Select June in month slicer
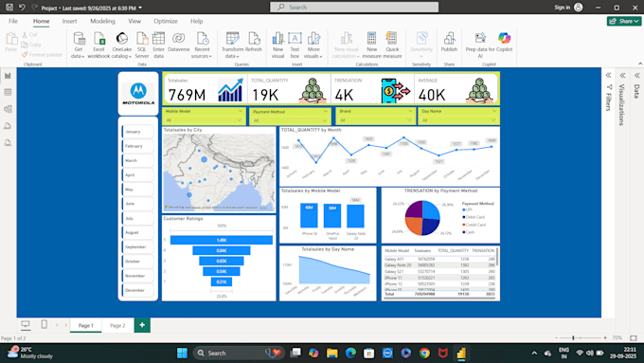This screenshot has width=644, height=363. click(x=138, y=204)
